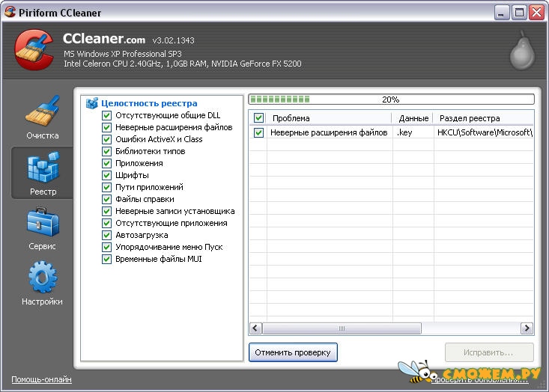549x392 pixels.
Task: Click the Intel Celeron CPU system info line
Action: coord(183,64)
